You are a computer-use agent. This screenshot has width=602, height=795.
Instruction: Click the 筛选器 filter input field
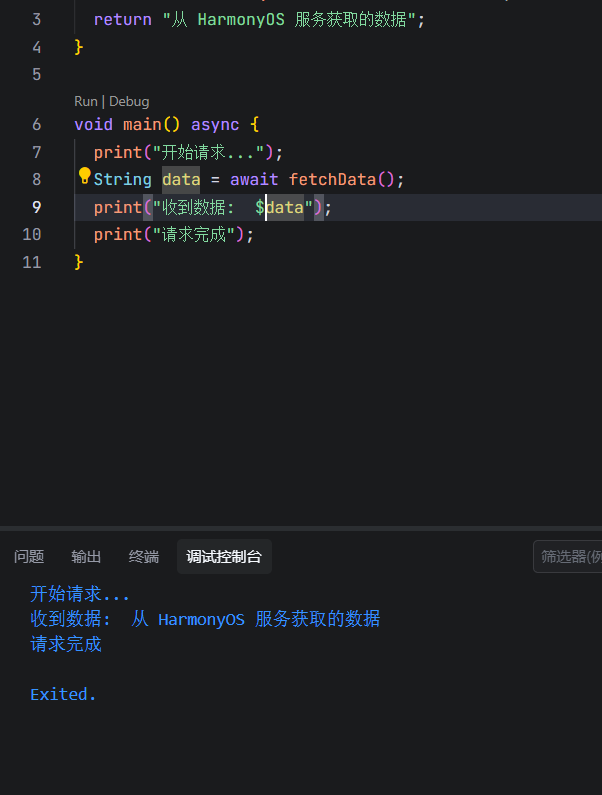click(568, 557)
